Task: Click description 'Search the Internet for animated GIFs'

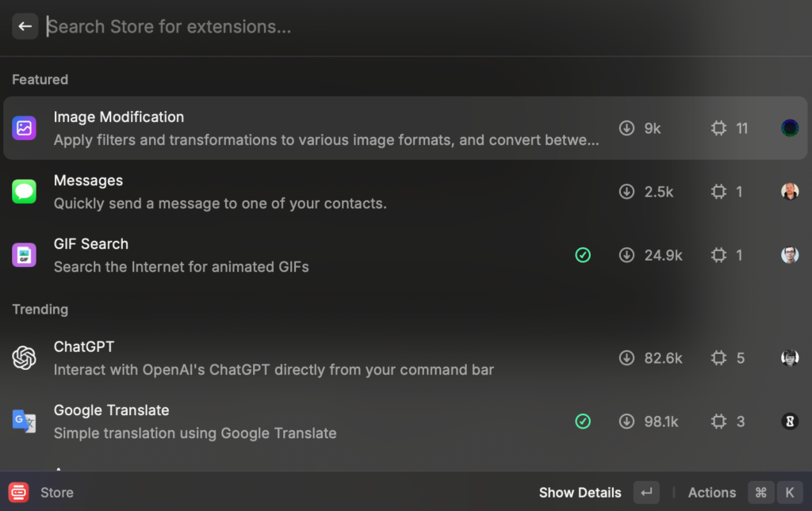Action: point(182,267)
